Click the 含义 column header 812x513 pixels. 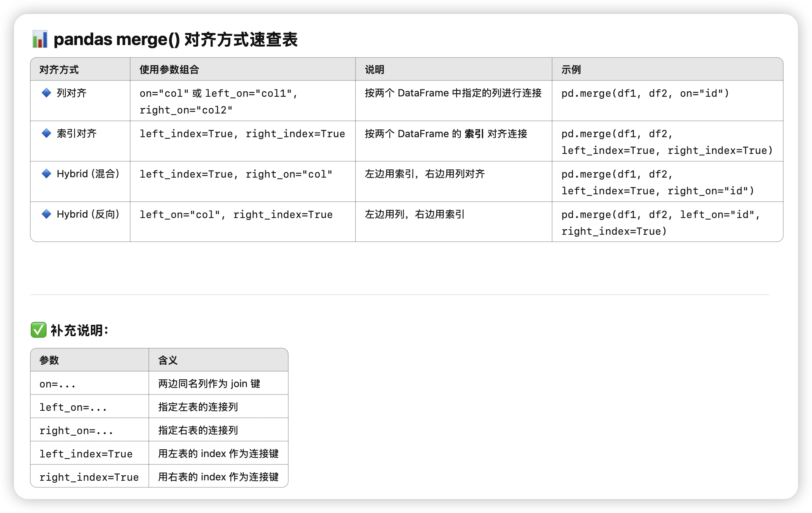(x=168, y=360)
